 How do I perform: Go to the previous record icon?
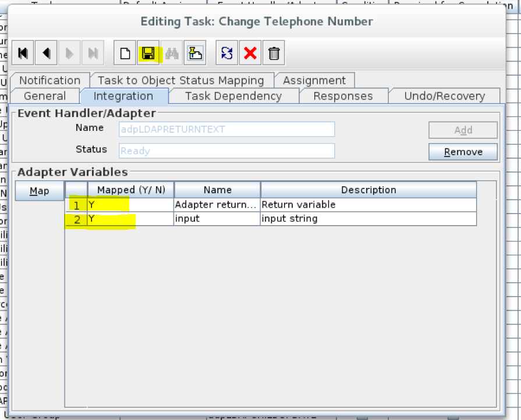pos(46,52)
